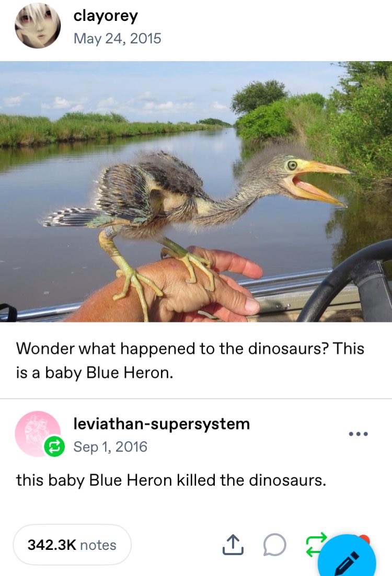The image size is (392, 576).
Task: Tap the share upload icon
Action: coord(233,545)
